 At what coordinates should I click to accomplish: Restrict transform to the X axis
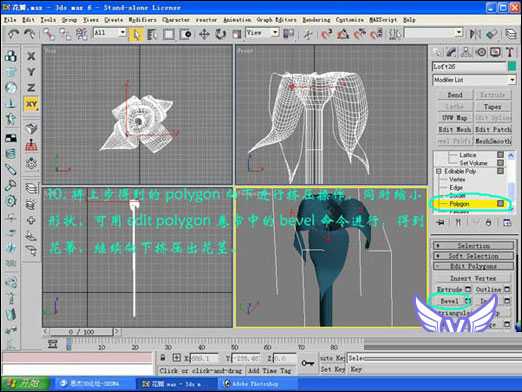(31, 56)
